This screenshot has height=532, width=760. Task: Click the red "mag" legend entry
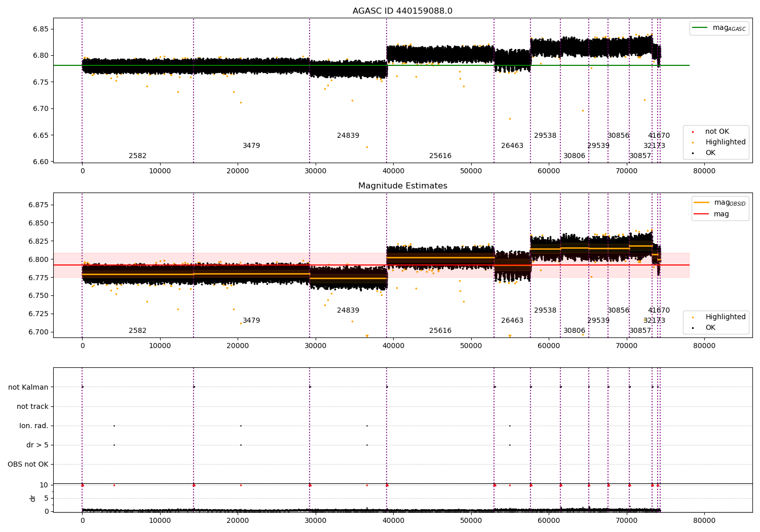pyautogui.click(x=711, y=214)
